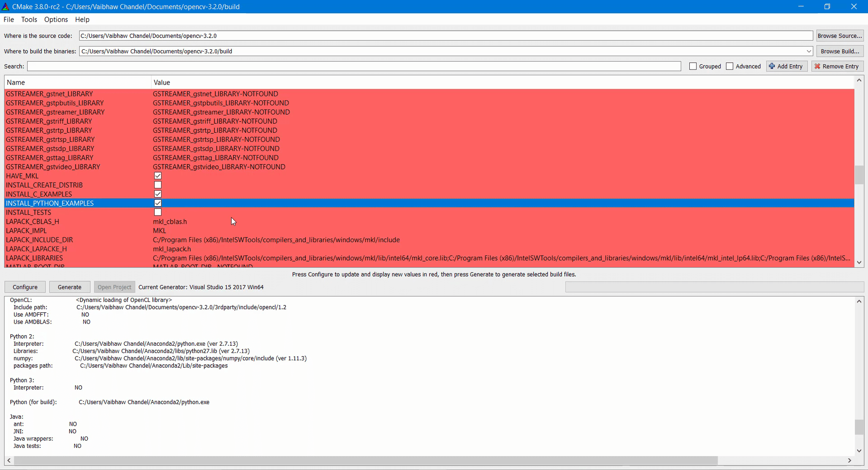The width and height of the screenshot is (868, 470).
Task: Open the Options menu
Action: pyautogui.click(x=56, y=19)
